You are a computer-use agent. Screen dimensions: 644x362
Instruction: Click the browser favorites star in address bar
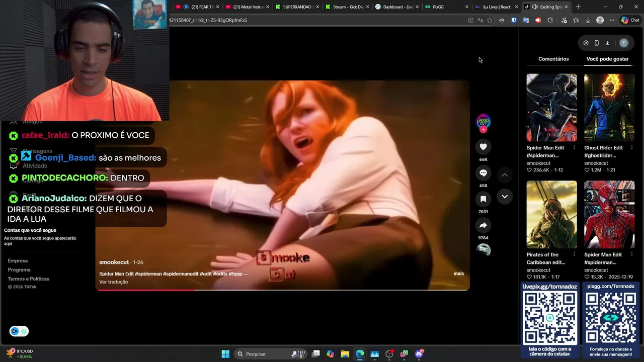pyautogui.click(x=490, y=20)
